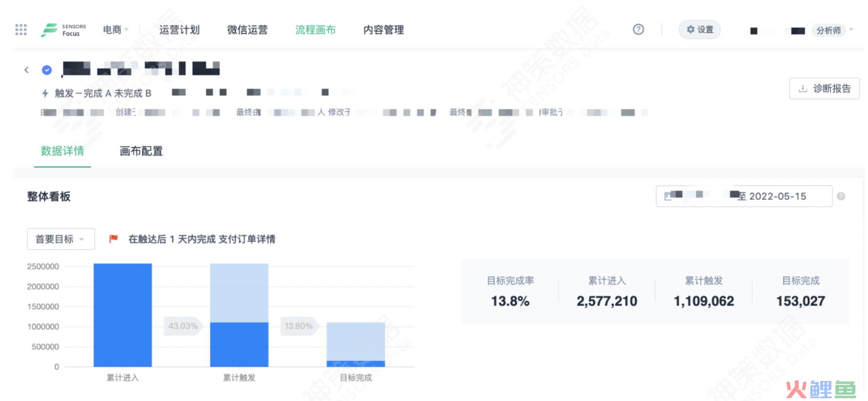Click the calendar icon in date picker
The height and width of the screenshot is (401, 868).
667,197
